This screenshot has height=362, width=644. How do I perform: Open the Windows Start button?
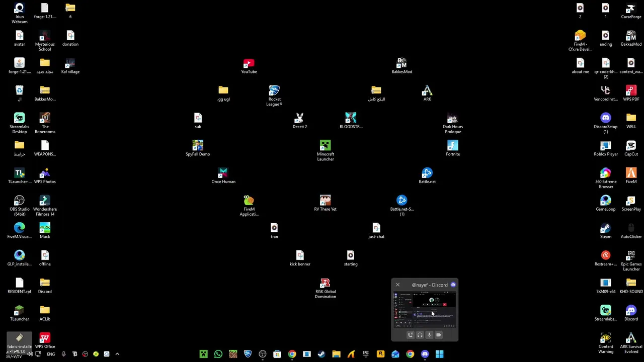point(439,354)
